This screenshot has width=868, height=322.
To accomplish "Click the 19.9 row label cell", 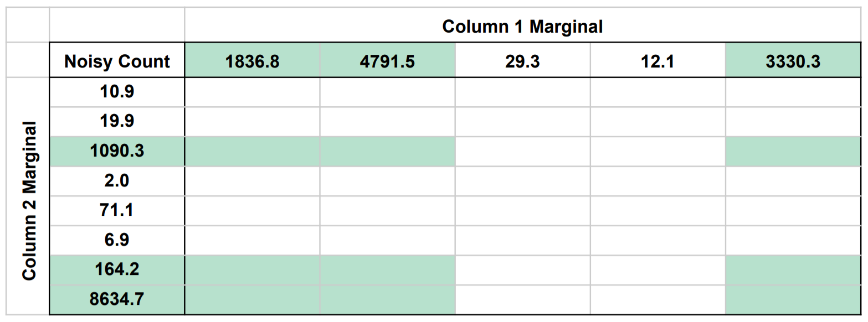I will 117,121.
